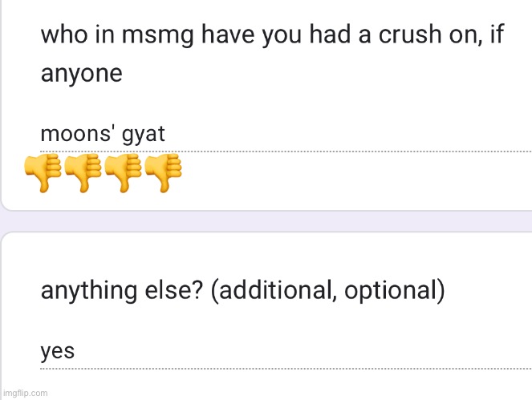The height and width of the screenshot is (400, 532).
Task: Focus the "yes" answer field
Action: (x=281, y=351)
